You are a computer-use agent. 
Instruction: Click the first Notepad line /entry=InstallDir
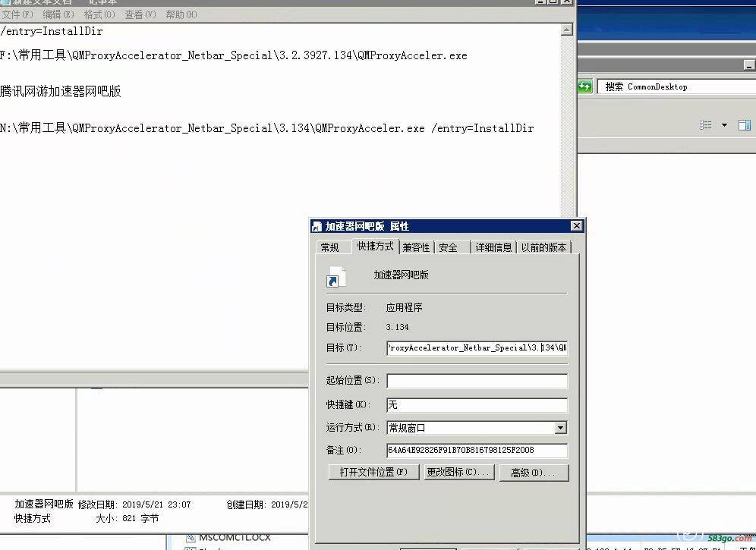click(x=52, y=31)
